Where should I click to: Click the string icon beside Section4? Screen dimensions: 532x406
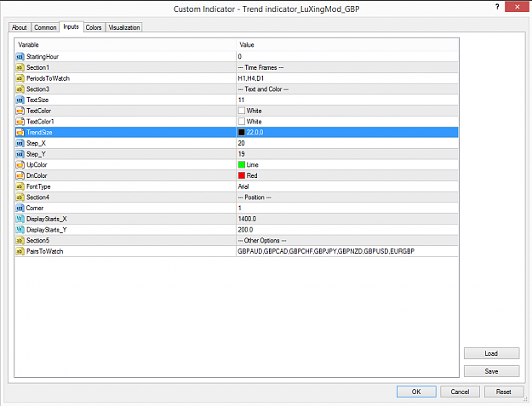[20, 197]
